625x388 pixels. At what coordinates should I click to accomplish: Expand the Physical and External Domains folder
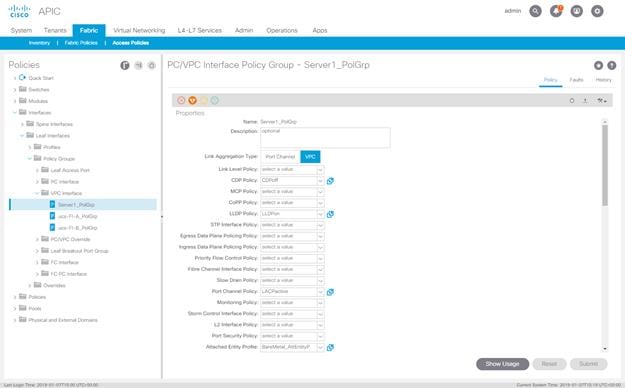pyautogui.click(x=15, y=320)
